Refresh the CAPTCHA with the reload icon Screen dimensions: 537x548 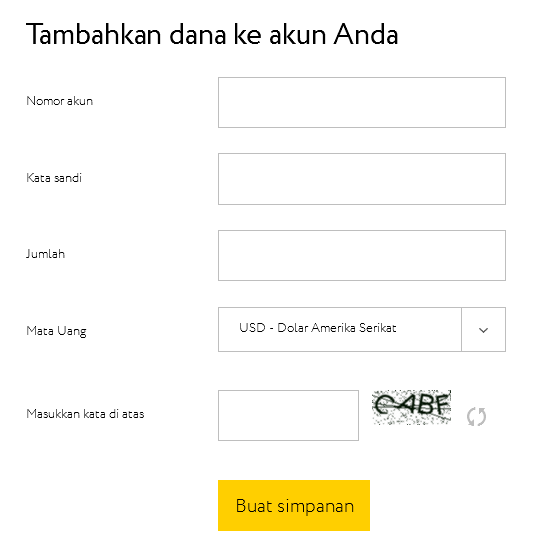pyautogui.click(x=476, y=417)
